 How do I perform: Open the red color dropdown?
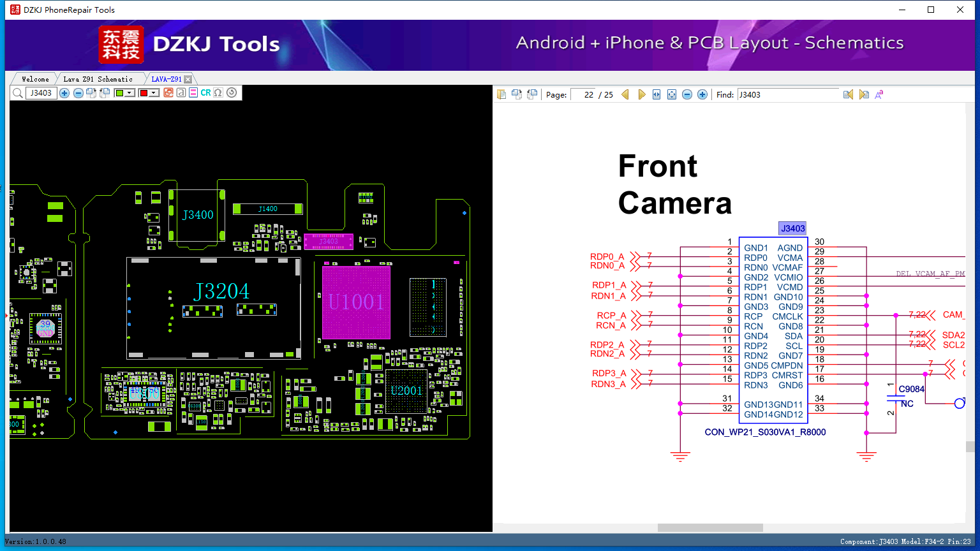pos(154,93)
